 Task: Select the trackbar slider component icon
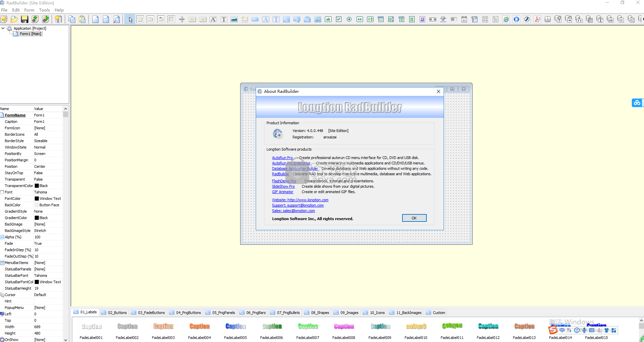click(443, 19)
